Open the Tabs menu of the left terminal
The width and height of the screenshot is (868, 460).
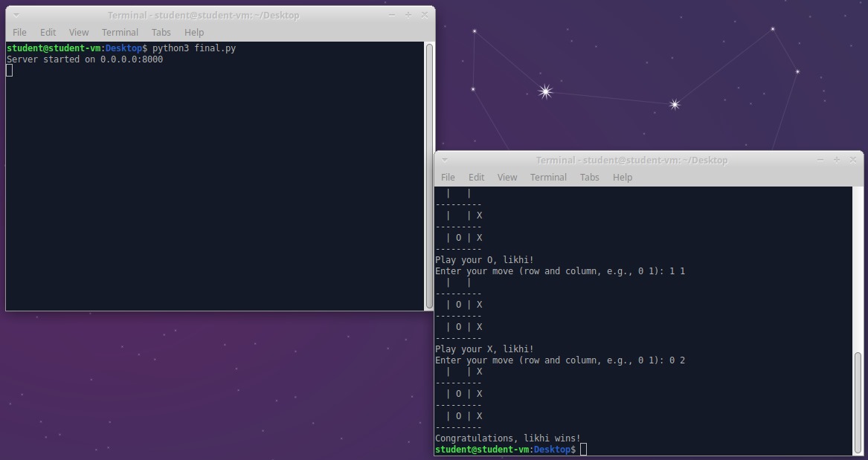(161, 32)
